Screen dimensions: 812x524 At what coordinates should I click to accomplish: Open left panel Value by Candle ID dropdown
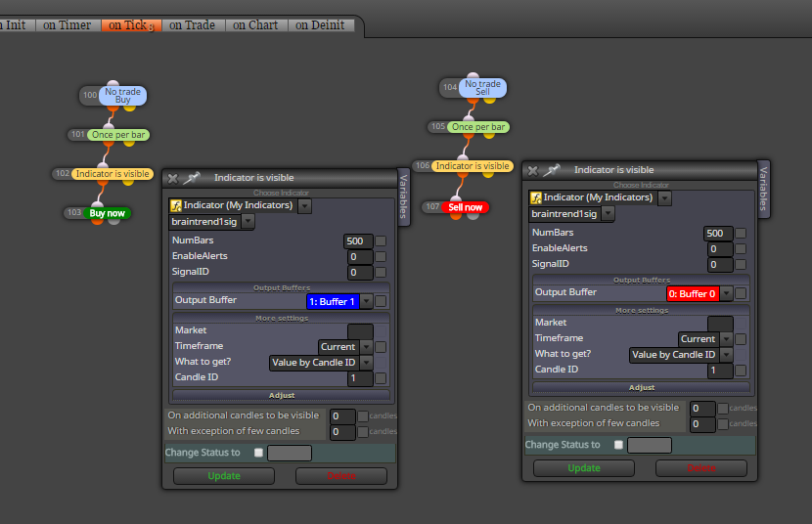pyautogui.click(x=366, y=363)
